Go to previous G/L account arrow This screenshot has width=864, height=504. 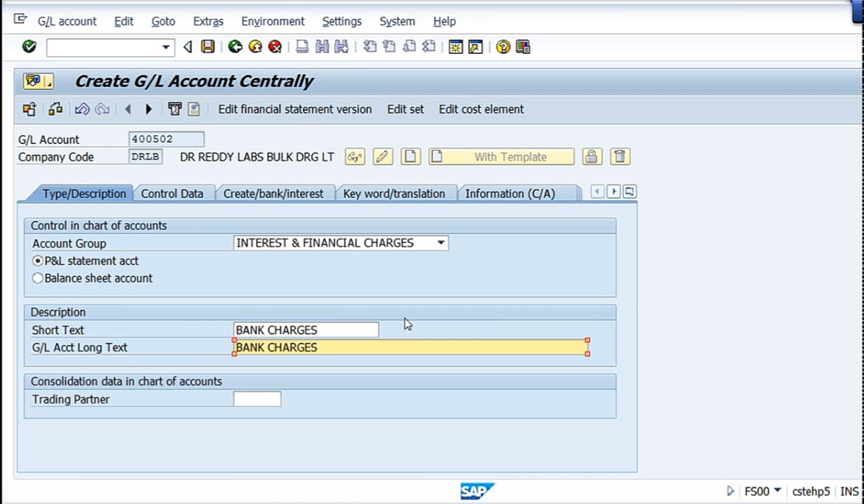[x=128, y=109]
